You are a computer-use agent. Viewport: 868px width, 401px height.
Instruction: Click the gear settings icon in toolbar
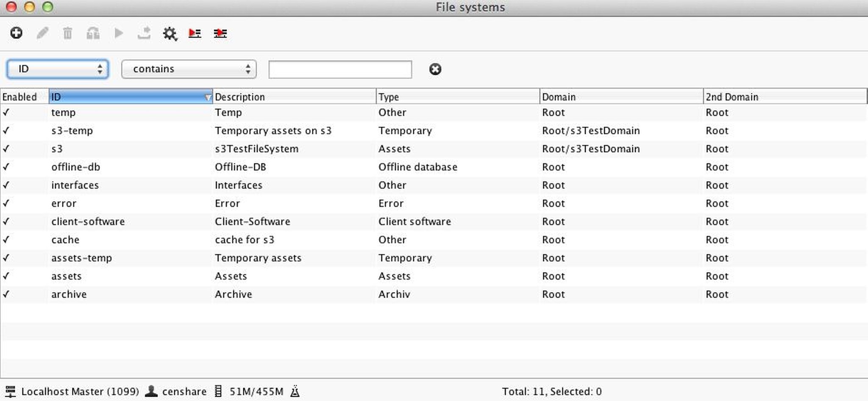[170, 33]
